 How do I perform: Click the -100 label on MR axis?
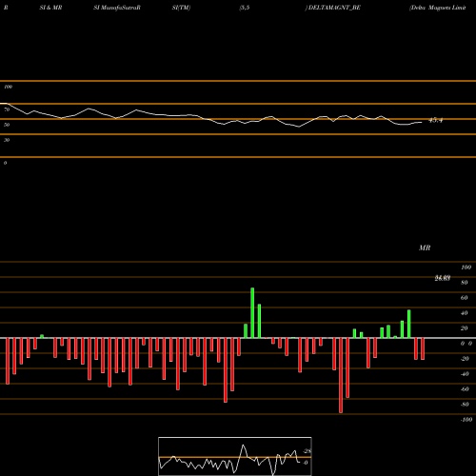click(x=466, y=420)
